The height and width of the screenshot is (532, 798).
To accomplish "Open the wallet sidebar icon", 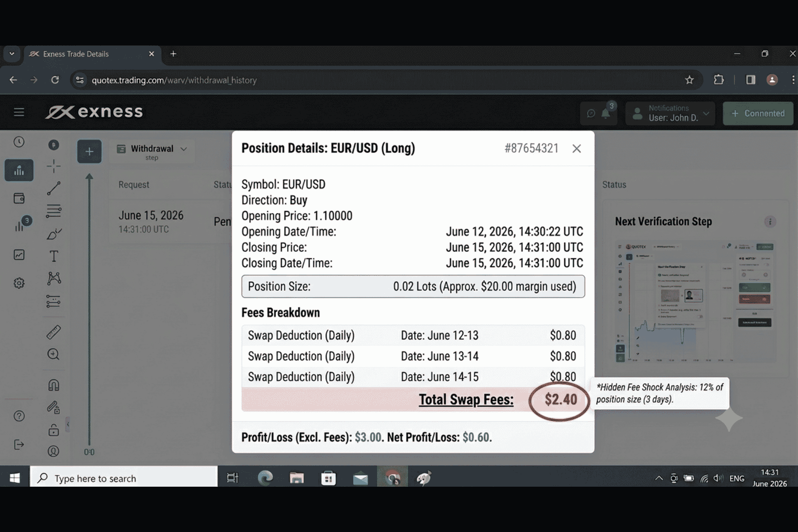I will tap(19, 198).
